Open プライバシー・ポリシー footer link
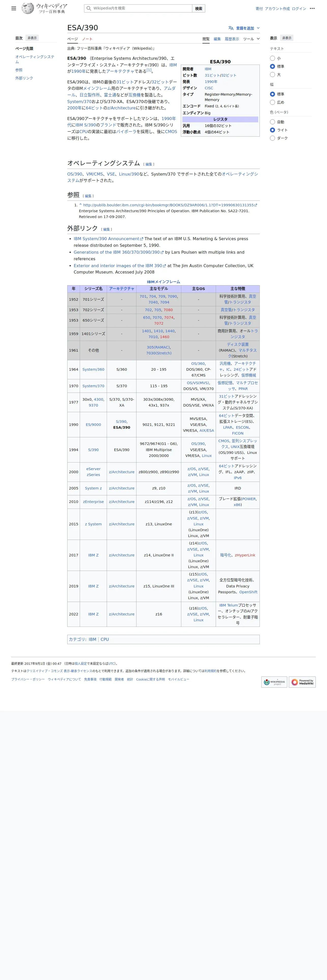Screen dimensions: 327x980 pyautogui.click(x=28, y=680)
